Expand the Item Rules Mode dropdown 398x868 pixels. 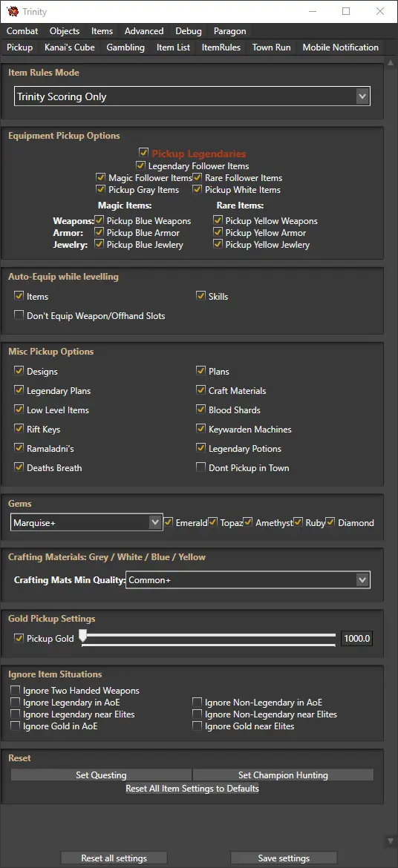pos(192,96)
